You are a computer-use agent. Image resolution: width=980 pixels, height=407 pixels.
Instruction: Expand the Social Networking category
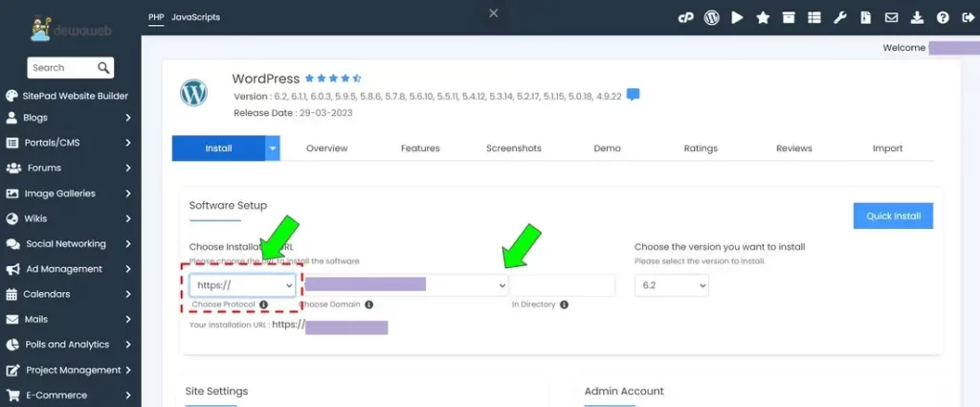[69, 244]
